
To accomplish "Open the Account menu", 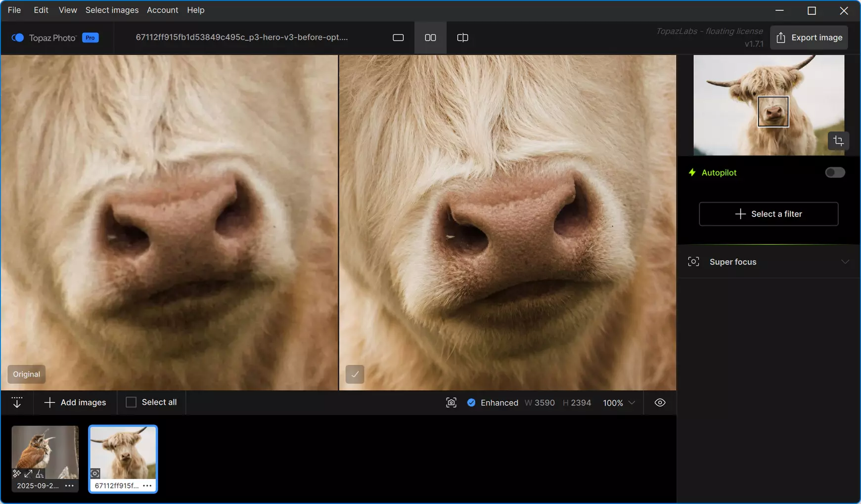I will coord(162,10).
